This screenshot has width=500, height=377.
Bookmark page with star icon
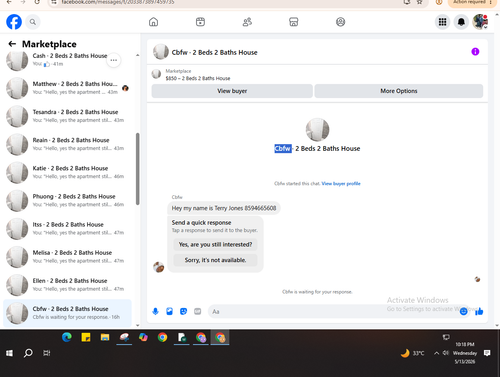click(x=420, y=2)
